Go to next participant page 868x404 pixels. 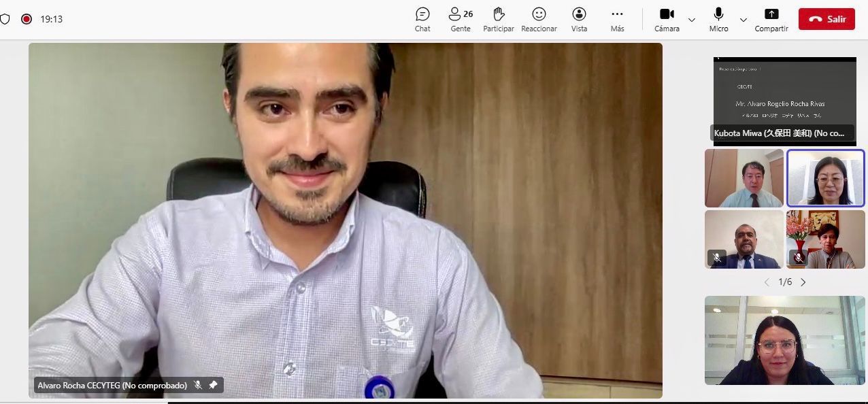pyautogui.click(x=803, y=282)
